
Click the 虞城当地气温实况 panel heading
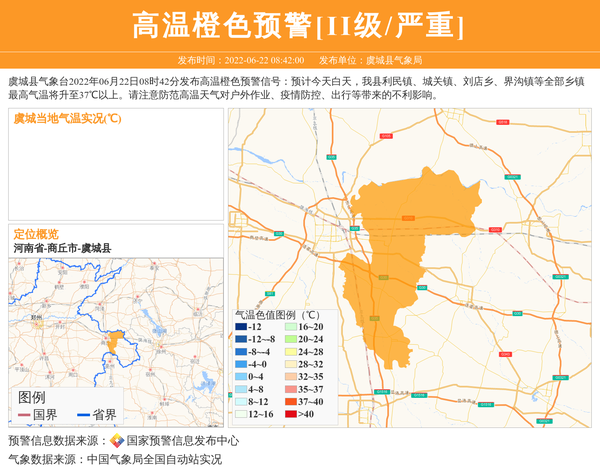point(67,119)
